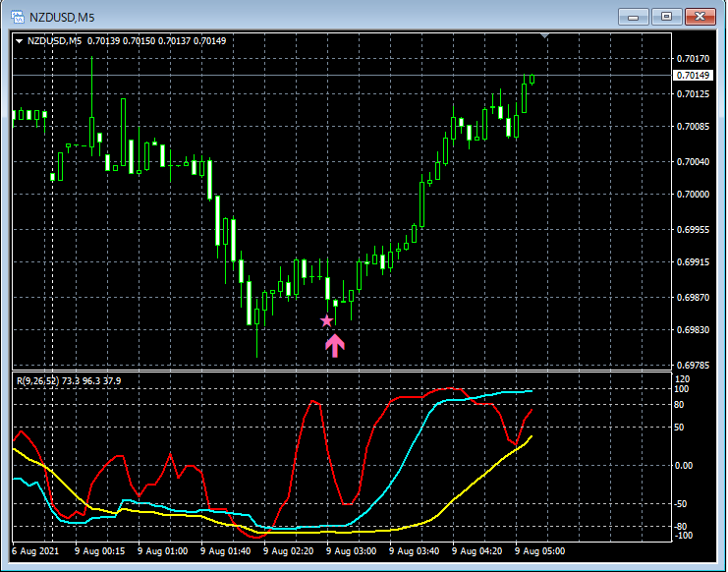
Task: Click indicator scale value 50
Action: tap(679, 428)
